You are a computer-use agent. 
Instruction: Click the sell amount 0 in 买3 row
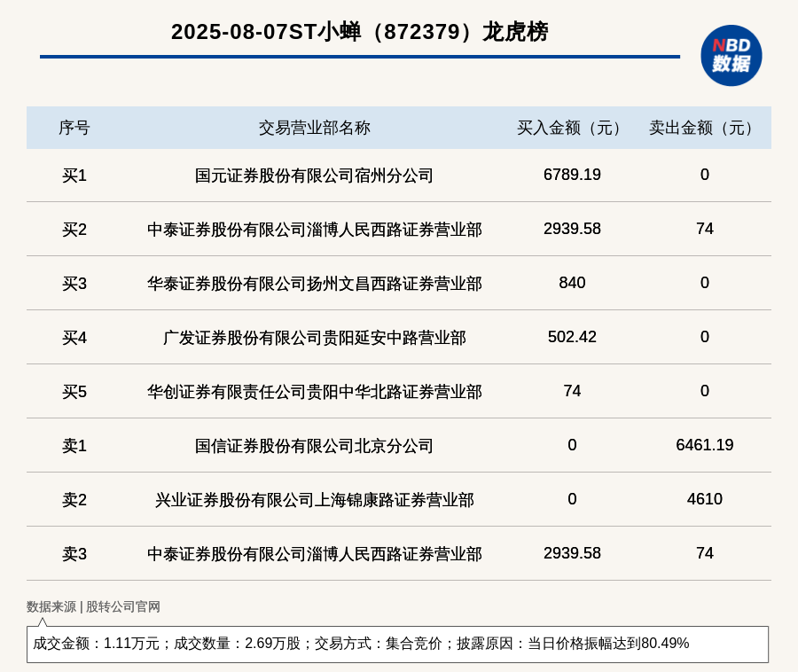[x=704, y=282]
